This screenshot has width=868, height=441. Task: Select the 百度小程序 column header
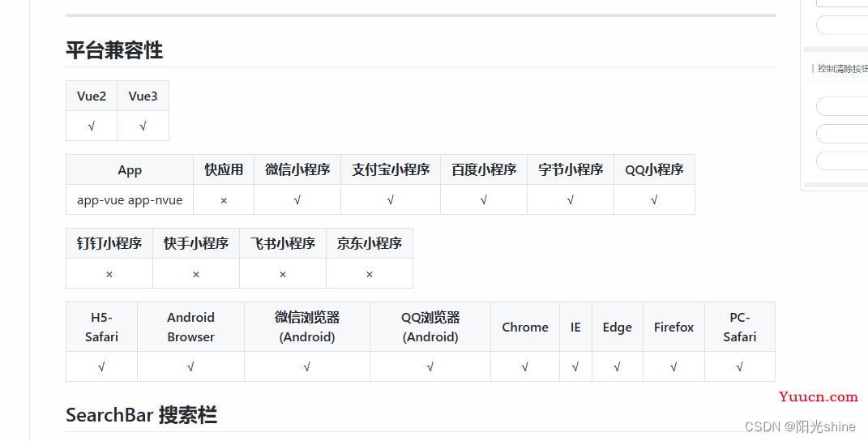coord(484,169)
